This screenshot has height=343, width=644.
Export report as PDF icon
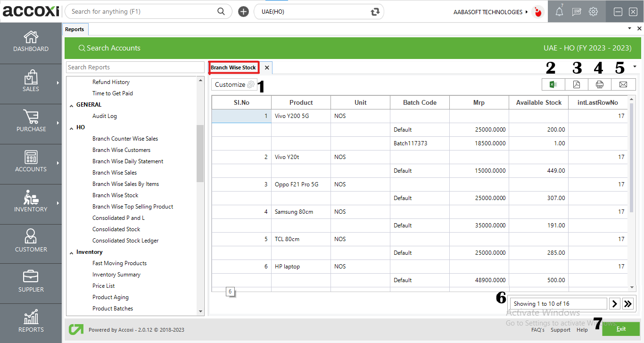[577, 84]
